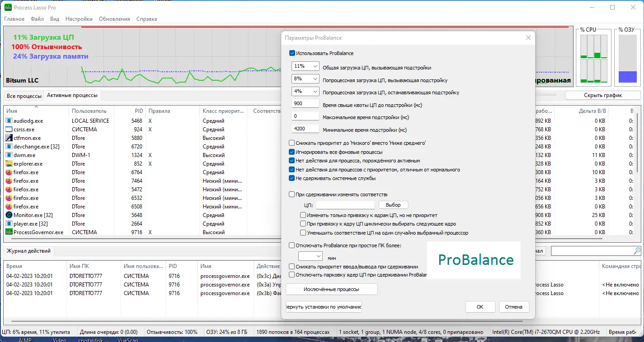Click the Firefox icon in the PID 6508 row
The width and height of the screenshot is (644, 342).
tap(9, 207)
